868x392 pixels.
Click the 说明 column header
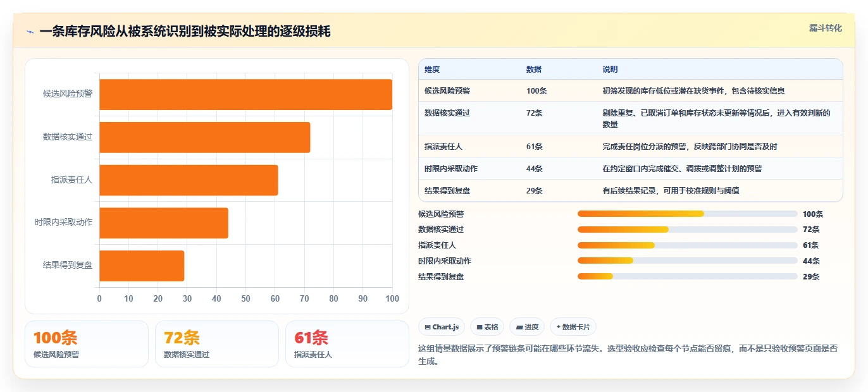[610, 70]
